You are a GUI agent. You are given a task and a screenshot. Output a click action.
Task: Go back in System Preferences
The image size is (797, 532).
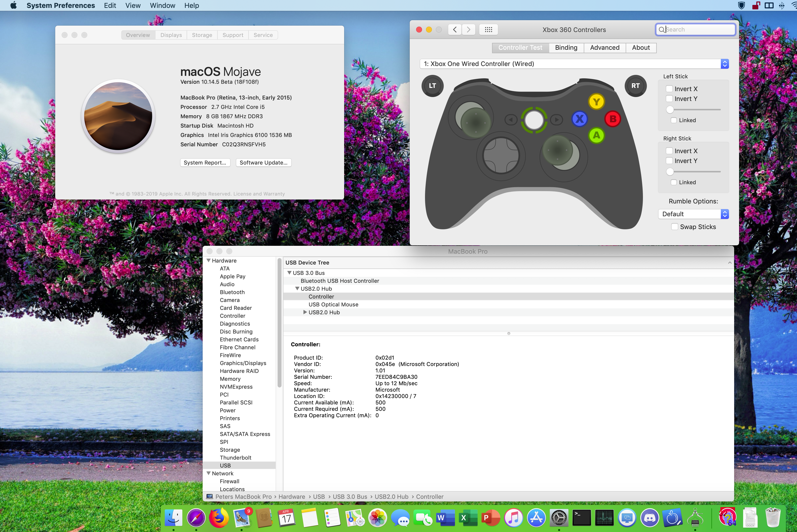tap(455, 30)
